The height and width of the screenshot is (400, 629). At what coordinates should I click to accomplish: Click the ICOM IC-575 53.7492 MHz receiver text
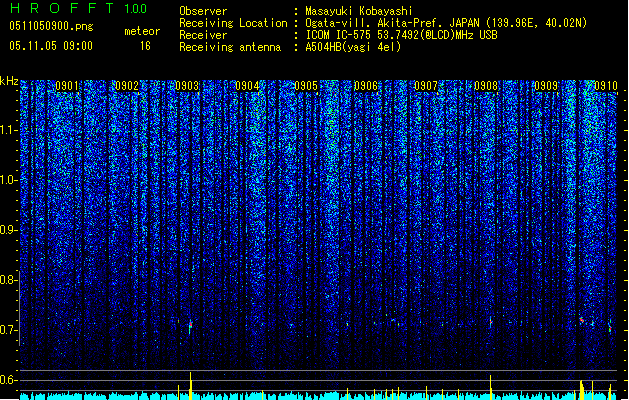[402, 35]
